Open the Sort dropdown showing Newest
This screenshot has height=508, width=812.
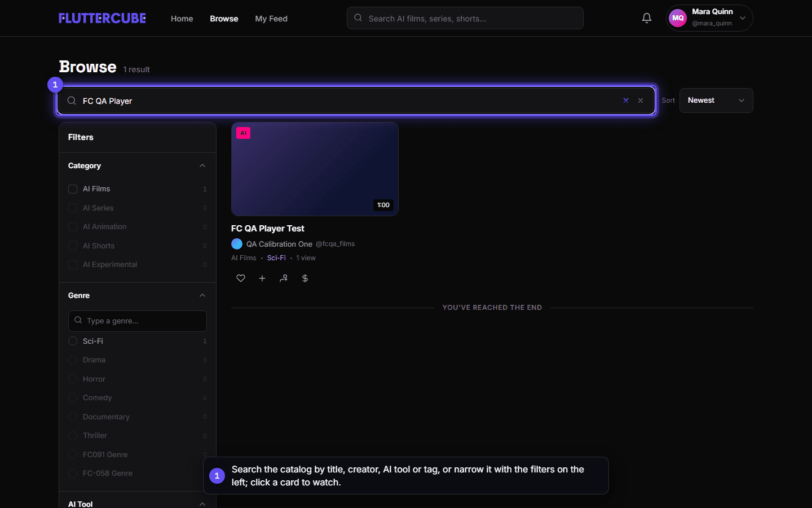[x=716, y=100]
